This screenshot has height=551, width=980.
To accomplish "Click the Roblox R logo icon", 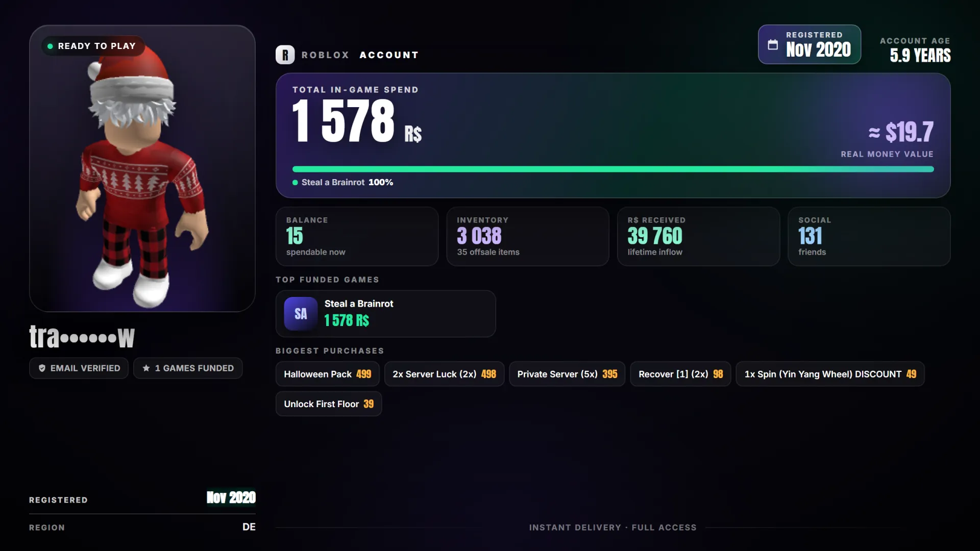I will click(285, 55).
